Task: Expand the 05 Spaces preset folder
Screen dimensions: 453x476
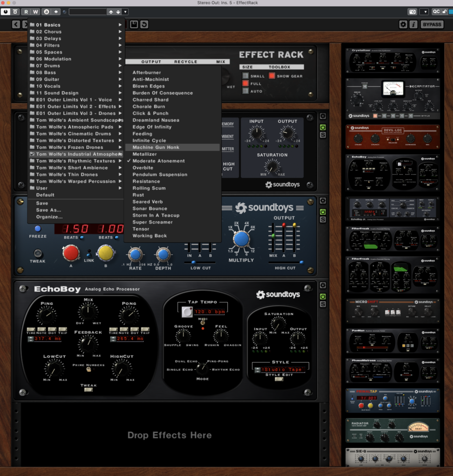Action: (76, 52)
